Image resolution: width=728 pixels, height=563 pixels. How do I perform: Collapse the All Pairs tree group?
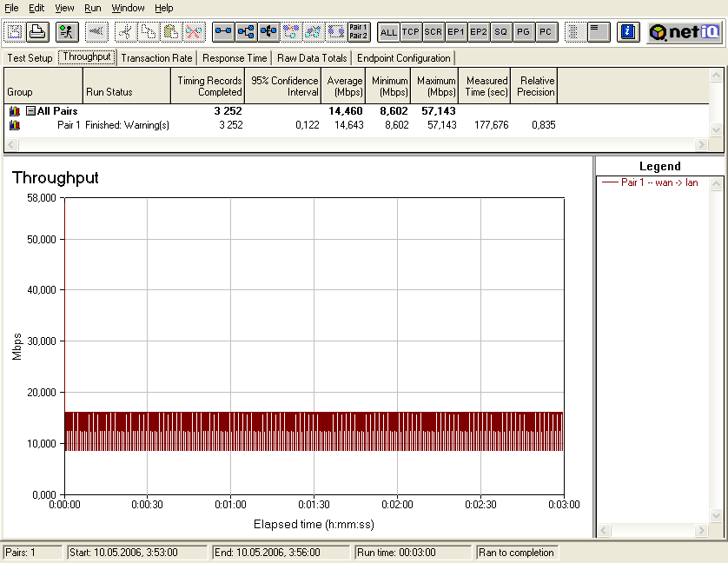coord(30,111)
